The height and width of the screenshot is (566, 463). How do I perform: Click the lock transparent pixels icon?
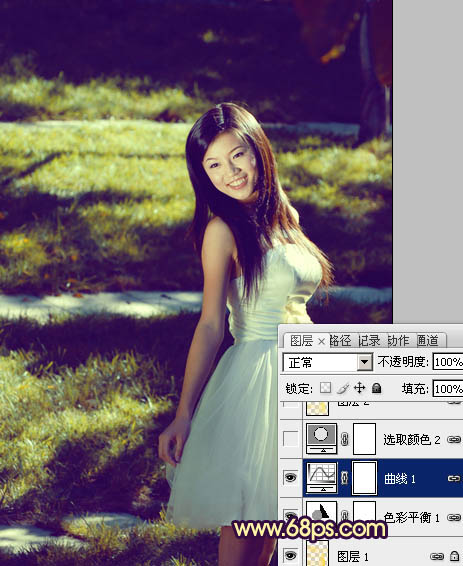click(325, 388)
